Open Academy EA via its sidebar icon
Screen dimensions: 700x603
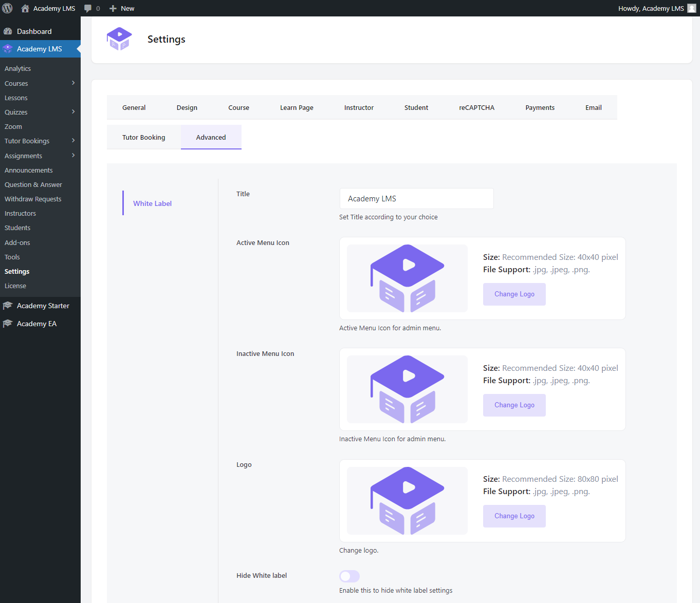pyautogui.click(x=8, y=323)
